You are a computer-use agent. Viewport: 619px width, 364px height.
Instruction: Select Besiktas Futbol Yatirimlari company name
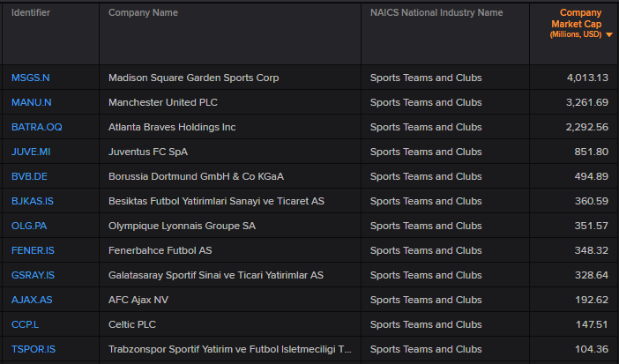(216, 201)
